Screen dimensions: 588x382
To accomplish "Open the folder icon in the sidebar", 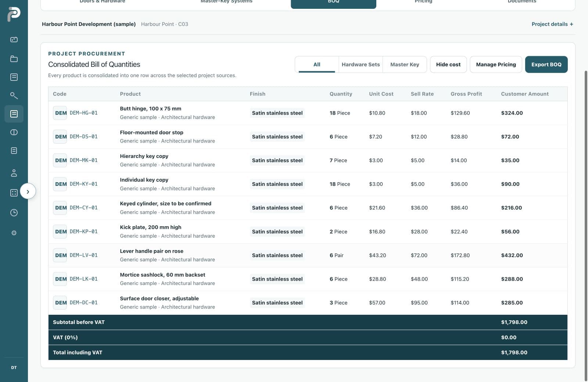I will [14, 59].
